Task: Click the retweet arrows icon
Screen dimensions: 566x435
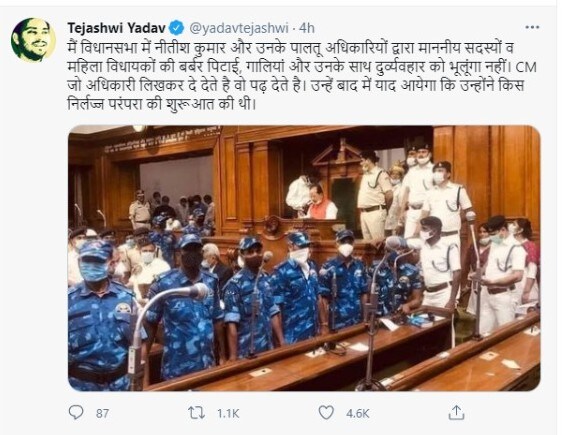Action: [197, 413]
